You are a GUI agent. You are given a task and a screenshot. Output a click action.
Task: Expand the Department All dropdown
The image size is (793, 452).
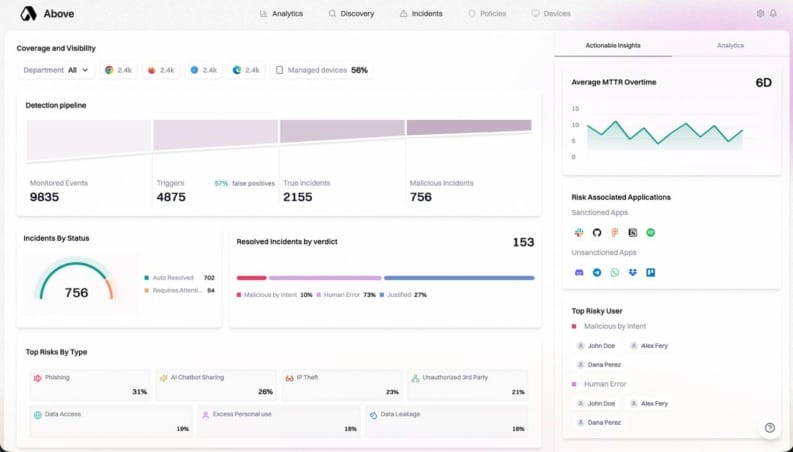(x=56, y=70)
